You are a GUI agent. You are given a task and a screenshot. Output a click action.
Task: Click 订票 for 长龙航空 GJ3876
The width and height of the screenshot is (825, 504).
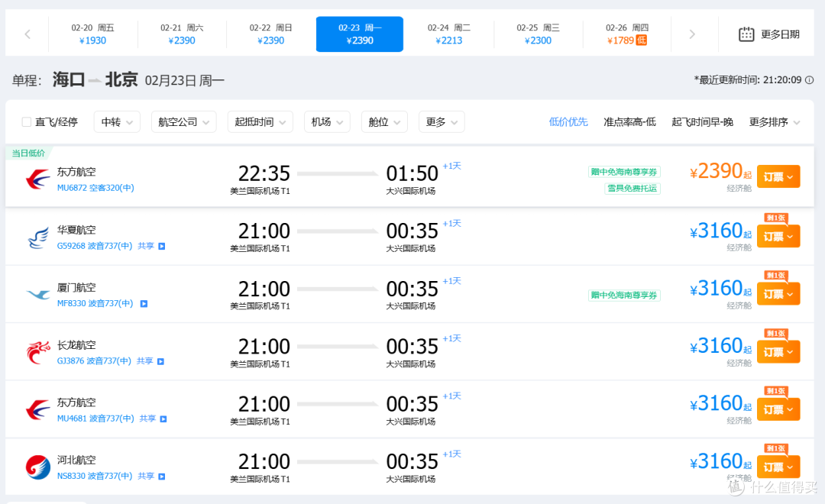click(x=778, y=352)
